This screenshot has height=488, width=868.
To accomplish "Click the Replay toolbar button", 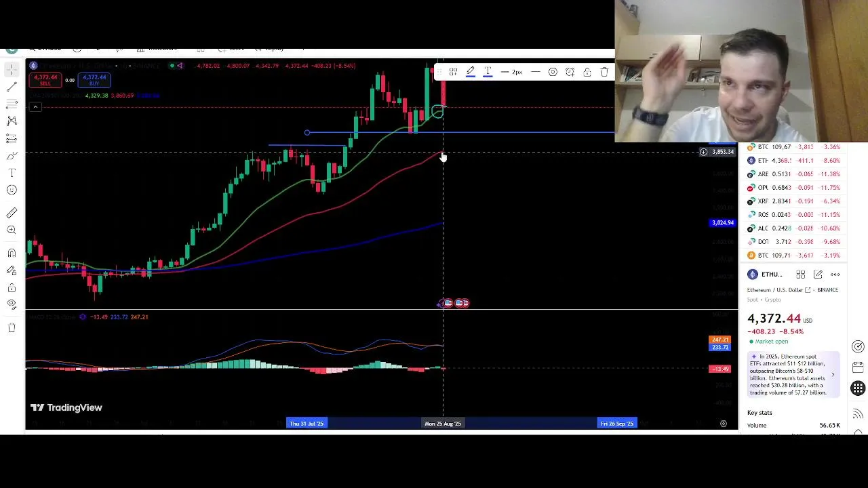I will (x=270, y=49).
